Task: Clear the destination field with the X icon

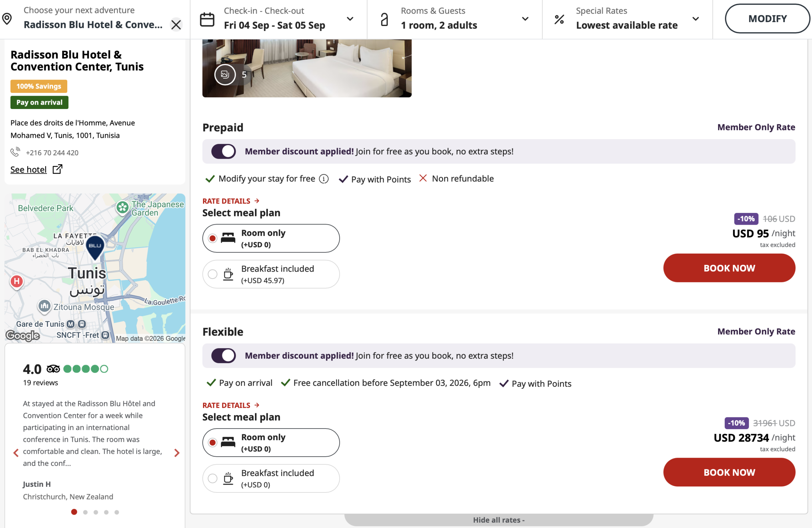Action: click(176, 24)
